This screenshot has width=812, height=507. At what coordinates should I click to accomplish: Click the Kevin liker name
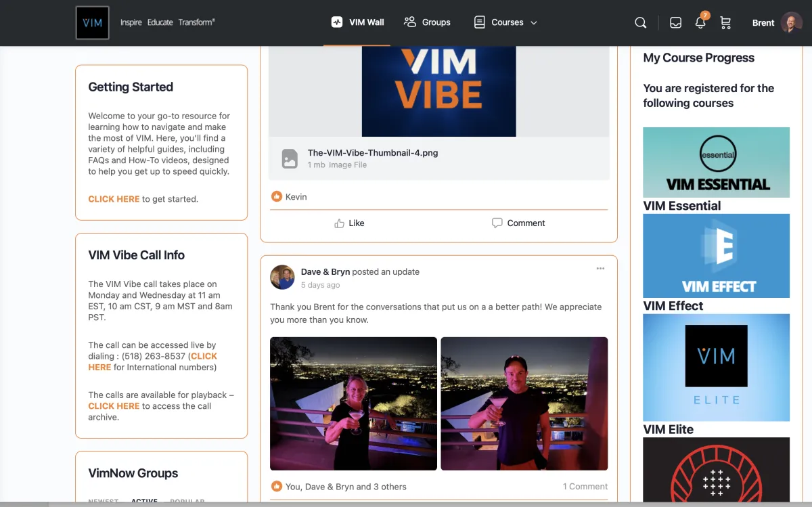[x=296, y=196]
